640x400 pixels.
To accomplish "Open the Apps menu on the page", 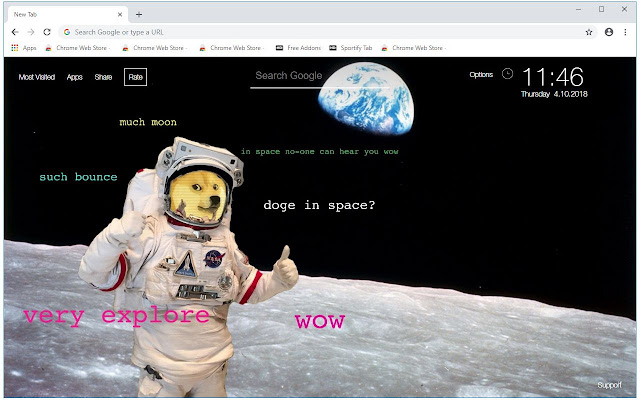I will [x=75, y=77].
